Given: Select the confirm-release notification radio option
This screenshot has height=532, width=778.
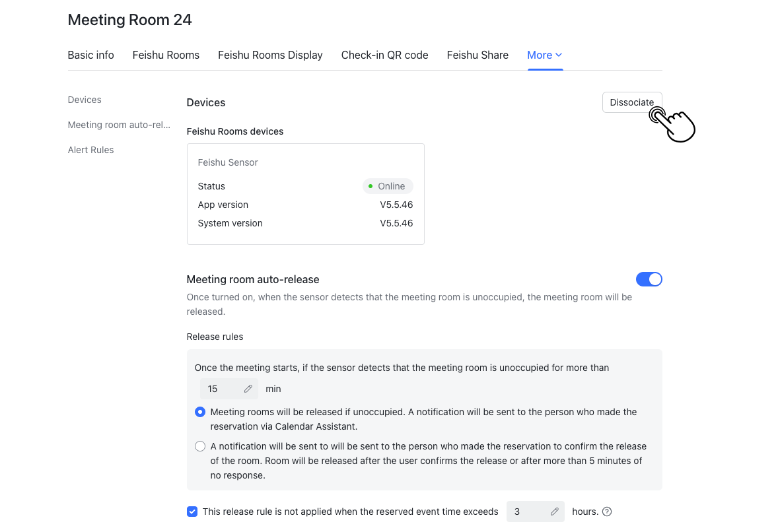Looking at the screenshot, I should click(200, 446).
